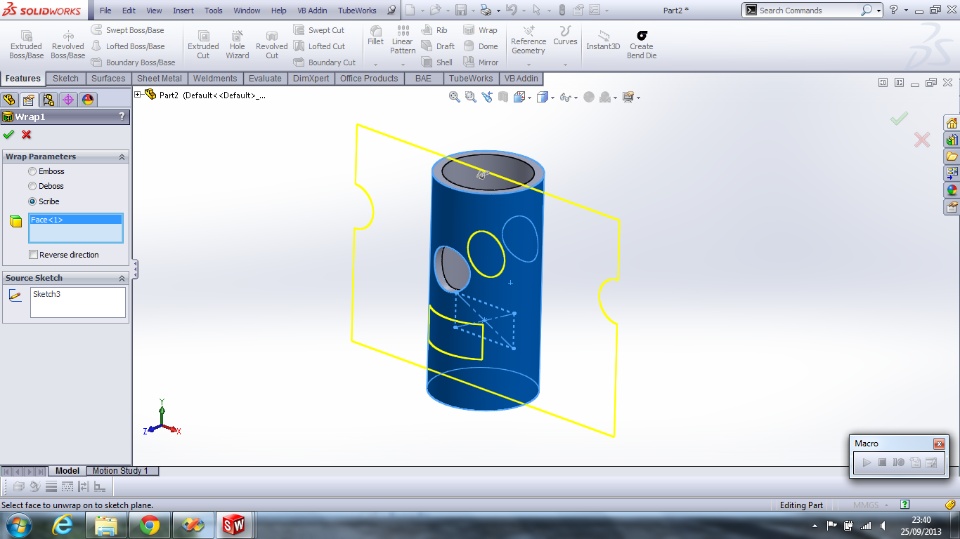Open the Tools menu

click(x=213, y=10)
